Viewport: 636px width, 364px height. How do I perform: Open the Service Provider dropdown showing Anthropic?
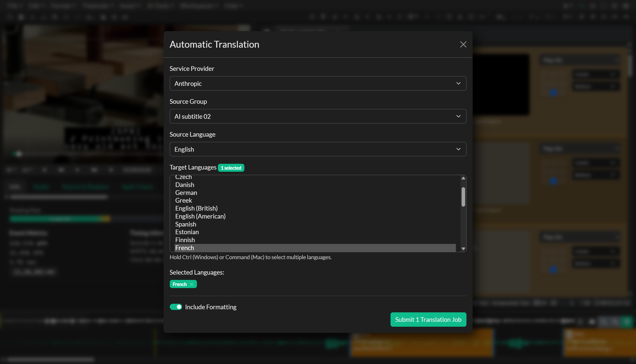coord(317,83)
